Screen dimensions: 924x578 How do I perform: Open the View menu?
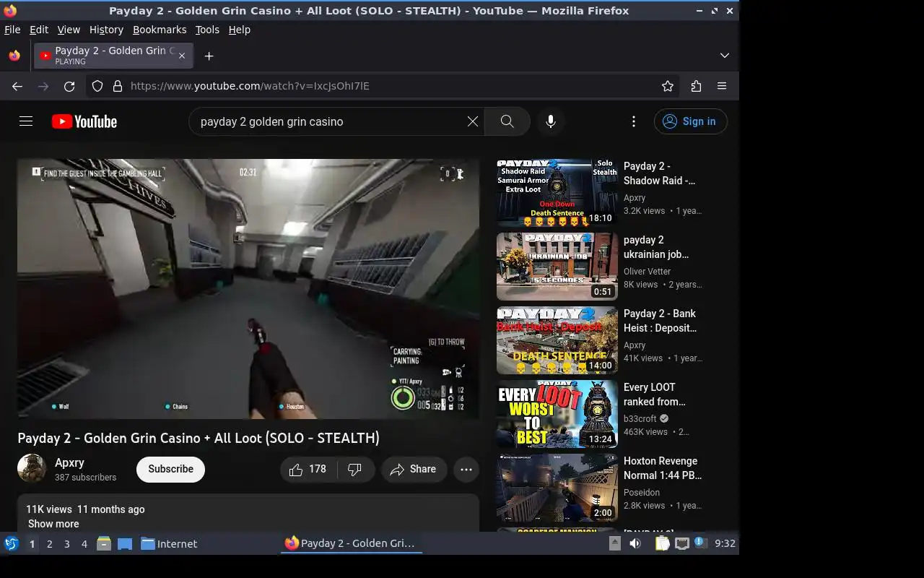69,30
